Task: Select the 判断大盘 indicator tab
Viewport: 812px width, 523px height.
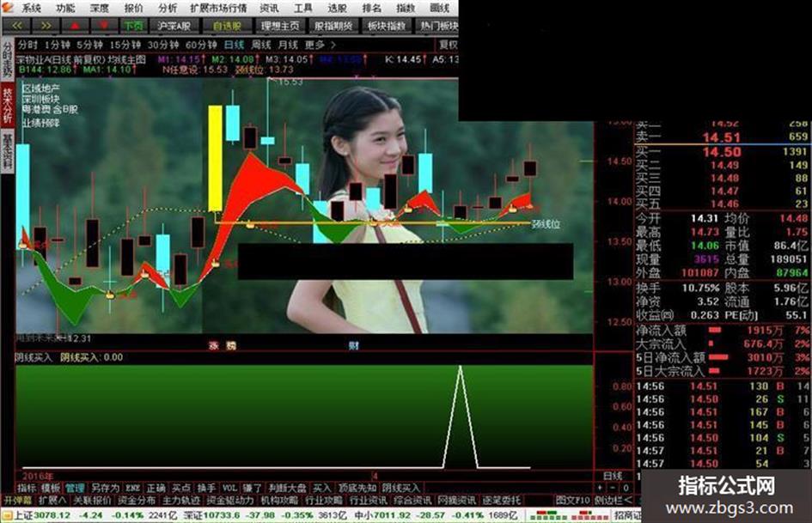Action: (288, 488)
